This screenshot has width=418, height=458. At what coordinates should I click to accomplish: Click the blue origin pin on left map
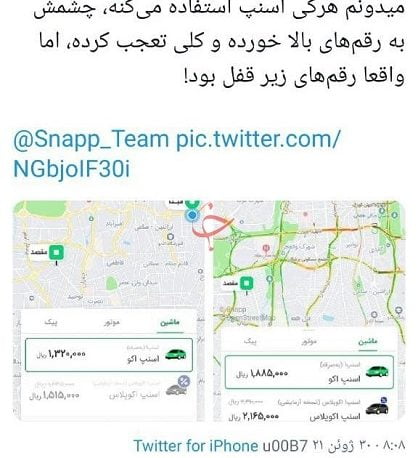tap(191, 215)
